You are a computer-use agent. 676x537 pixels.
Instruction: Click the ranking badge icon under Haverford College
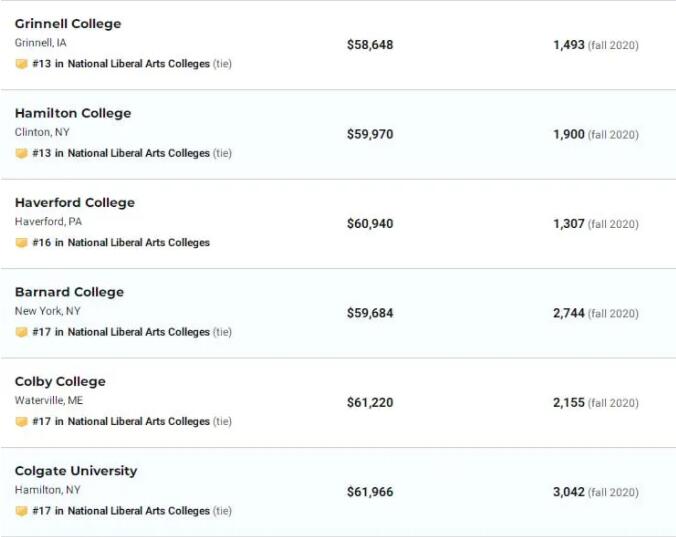(21, 243)
